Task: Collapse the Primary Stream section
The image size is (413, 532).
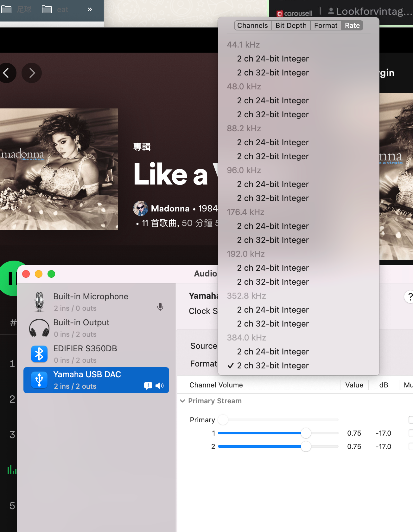Action: click(x=182, y=401)
